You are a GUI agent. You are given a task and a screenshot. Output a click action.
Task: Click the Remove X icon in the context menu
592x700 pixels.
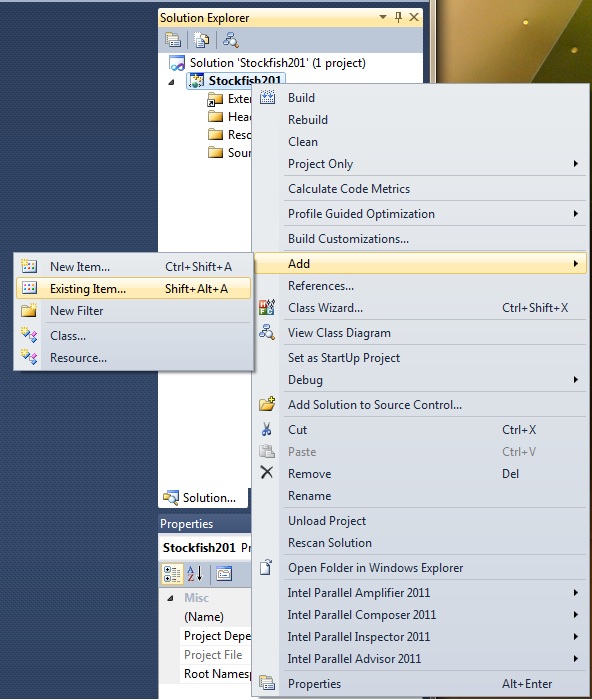(x=267, y=472)
